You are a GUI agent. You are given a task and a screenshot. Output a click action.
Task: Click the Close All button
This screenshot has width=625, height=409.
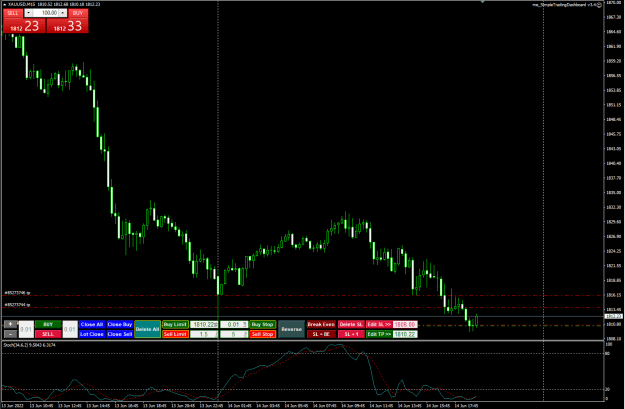pyautogui.click(x=92, y=324)
